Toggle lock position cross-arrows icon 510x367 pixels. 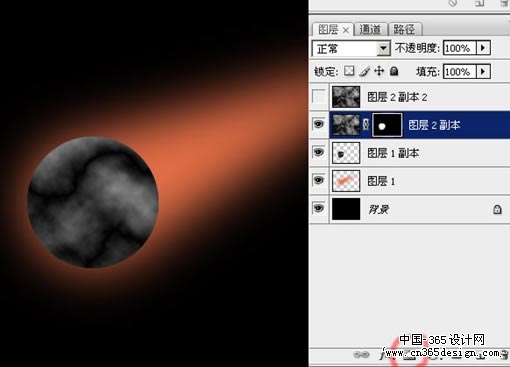coord(379,71)
